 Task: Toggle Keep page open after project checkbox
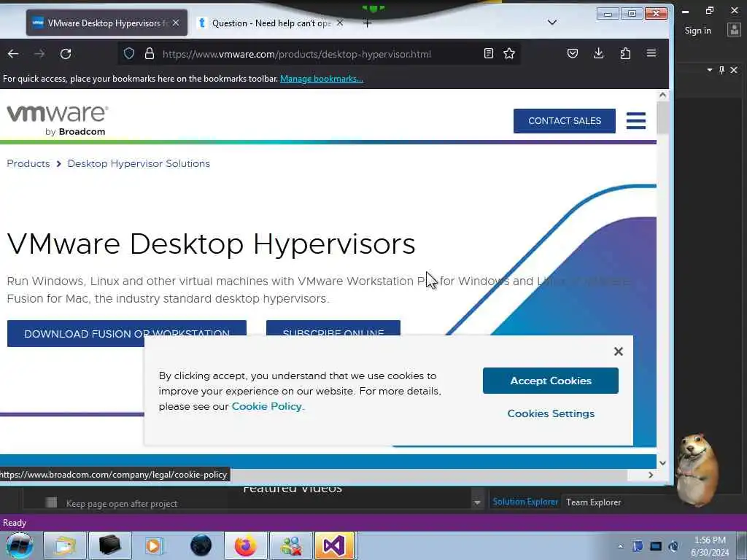[52, 502]
